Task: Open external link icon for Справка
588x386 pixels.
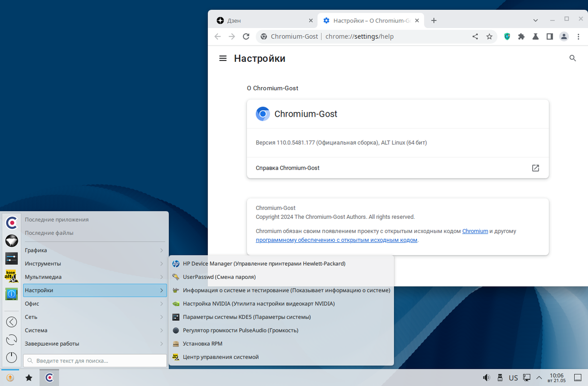Action: [x=536, y=168]
